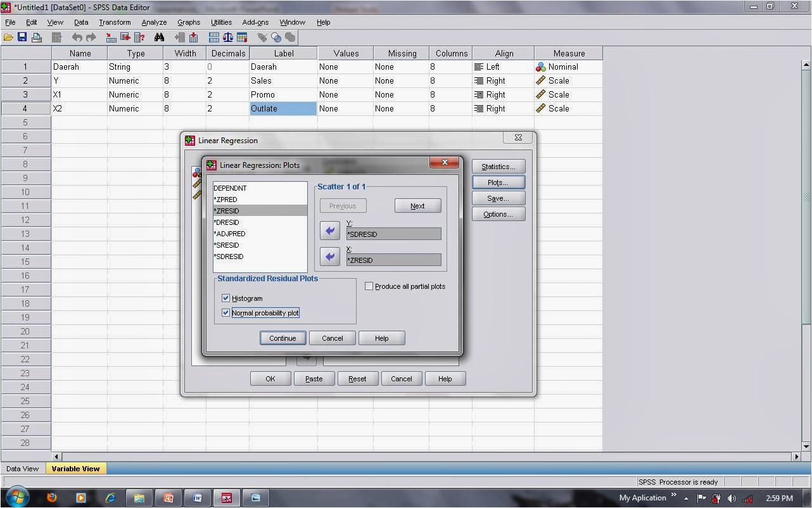Select row header 4 for X2
812x508 pixels.
click(25, 108)
